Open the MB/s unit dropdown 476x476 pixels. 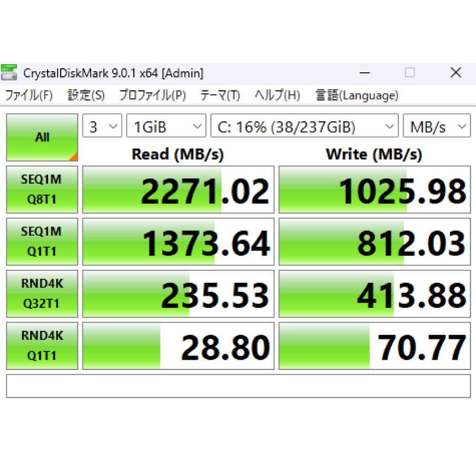tap(436, 126)
